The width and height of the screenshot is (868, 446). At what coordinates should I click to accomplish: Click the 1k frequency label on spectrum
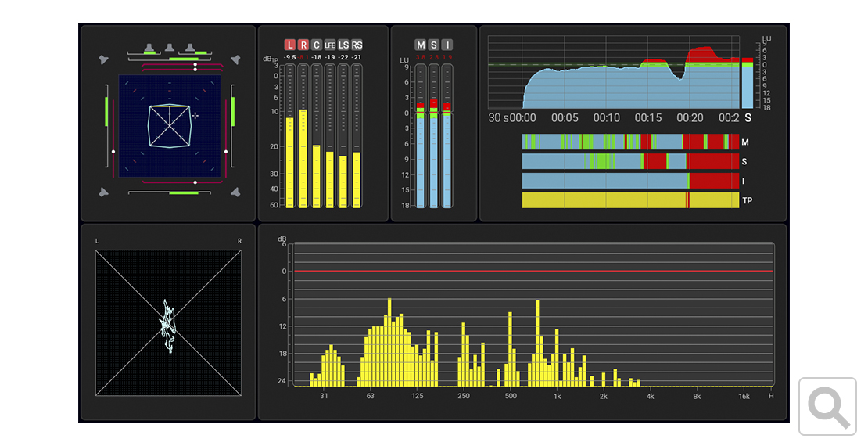tap(557, 396)
